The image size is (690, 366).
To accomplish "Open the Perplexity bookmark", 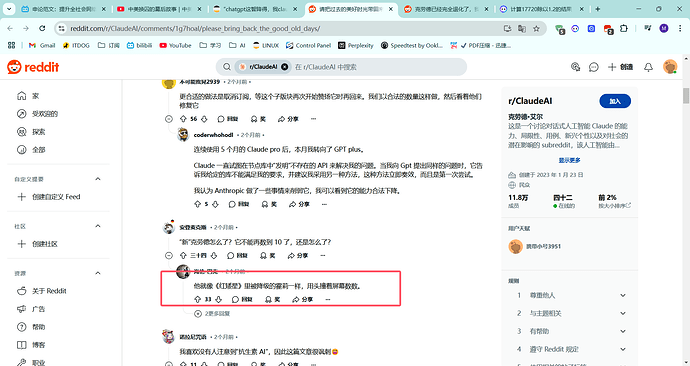I will coord(356,45).
